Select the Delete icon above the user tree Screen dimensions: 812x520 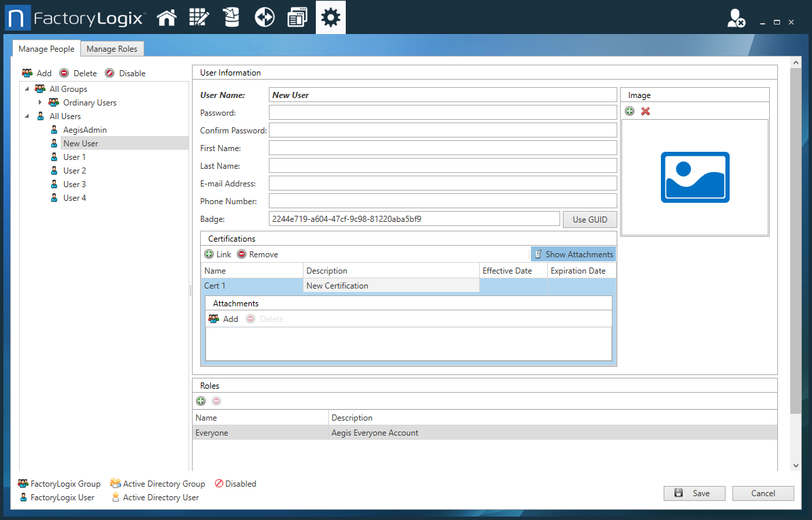[78, 73]
